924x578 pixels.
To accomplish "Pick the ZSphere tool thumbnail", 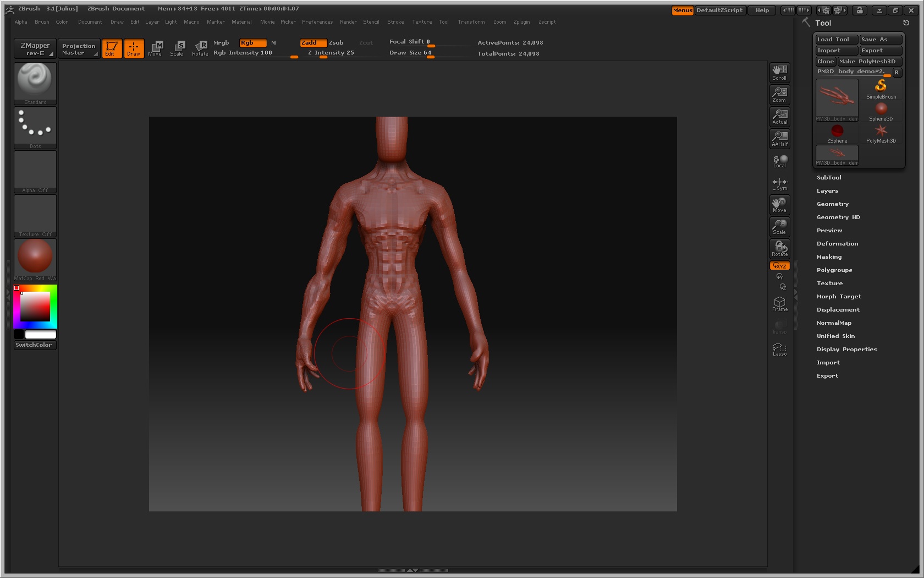I will pos(837,133).
